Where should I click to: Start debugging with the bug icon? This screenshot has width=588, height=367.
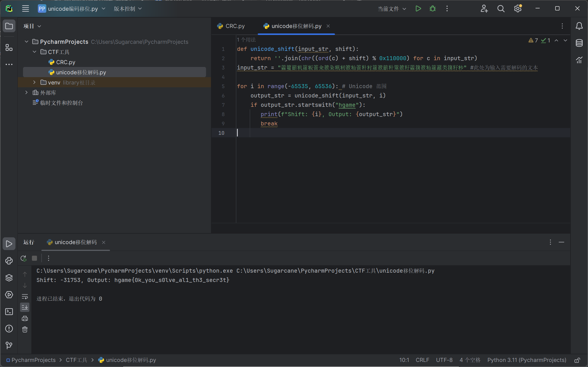click(432, 8)
